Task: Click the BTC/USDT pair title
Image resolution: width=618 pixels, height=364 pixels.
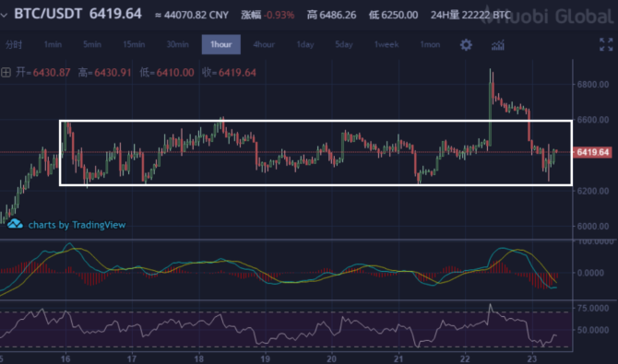Action: [48, 14]
